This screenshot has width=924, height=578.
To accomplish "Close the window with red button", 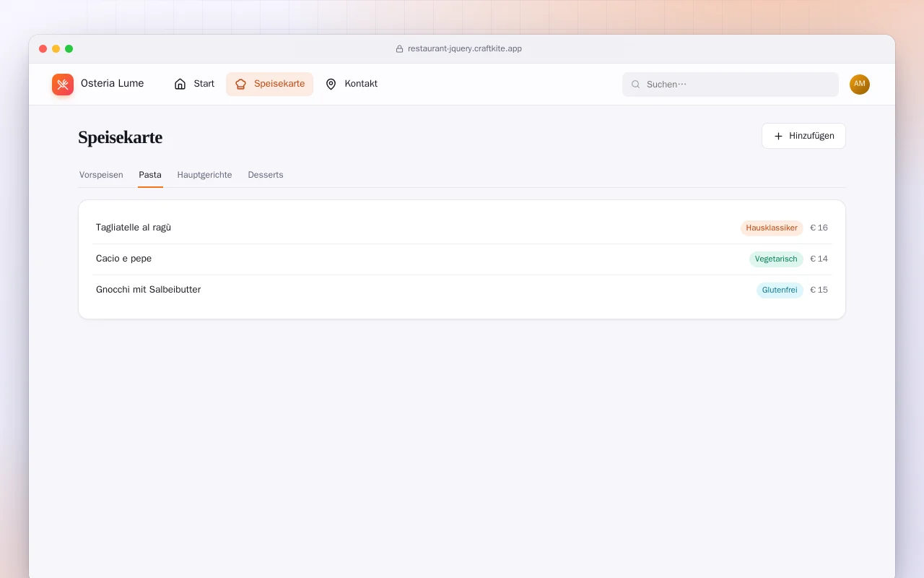I will (43, 49).
